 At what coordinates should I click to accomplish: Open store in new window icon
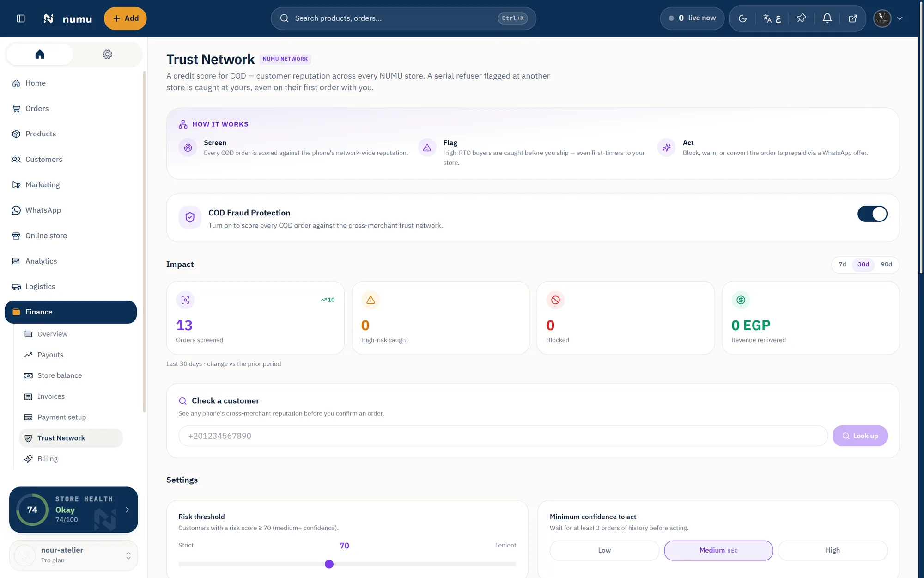click(853, 18)
